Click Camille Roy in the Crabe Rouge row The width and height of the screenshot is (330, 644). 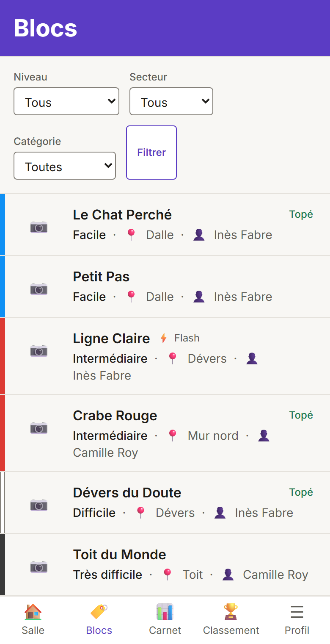105,452
